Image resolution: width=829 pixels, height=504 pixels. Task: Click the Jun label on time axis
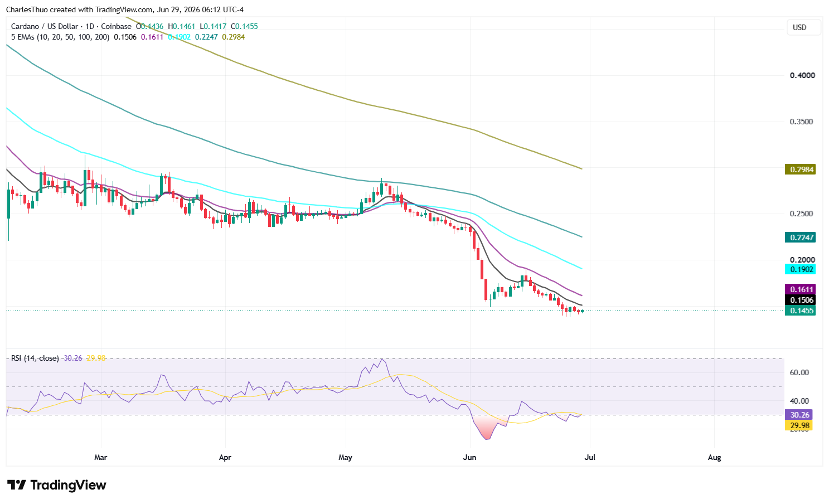[x=470, y=458]
